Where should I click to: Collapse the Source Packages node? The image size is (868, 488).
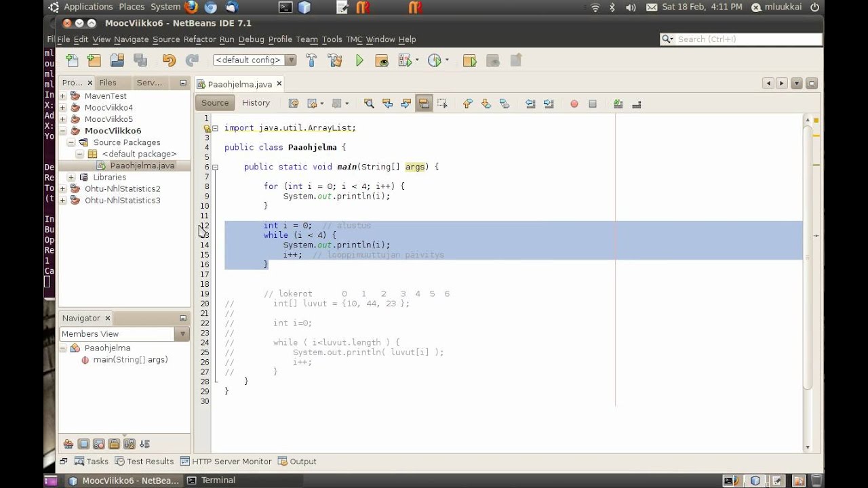[x=71, y=142]
